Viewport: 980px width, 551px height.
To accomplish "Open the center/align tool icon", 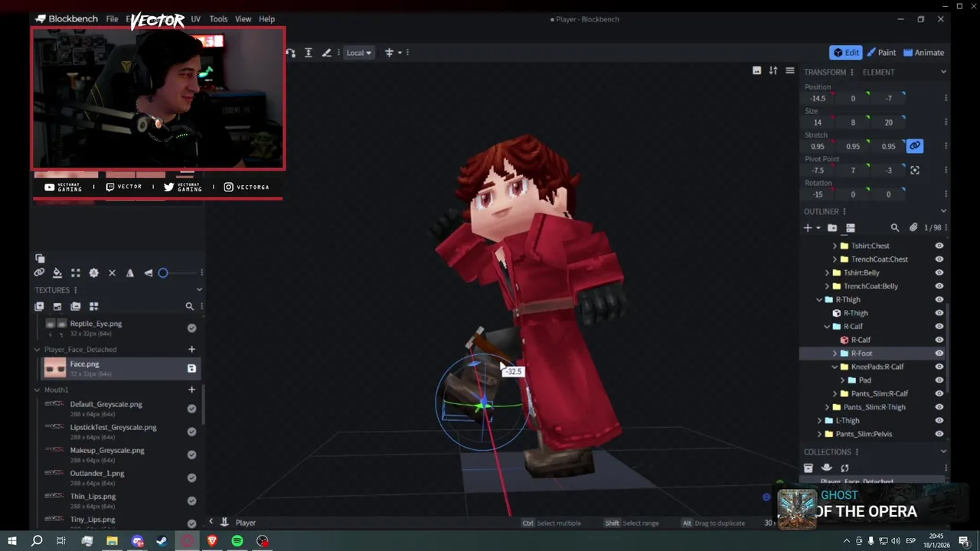I will click(x=389, y=53).
